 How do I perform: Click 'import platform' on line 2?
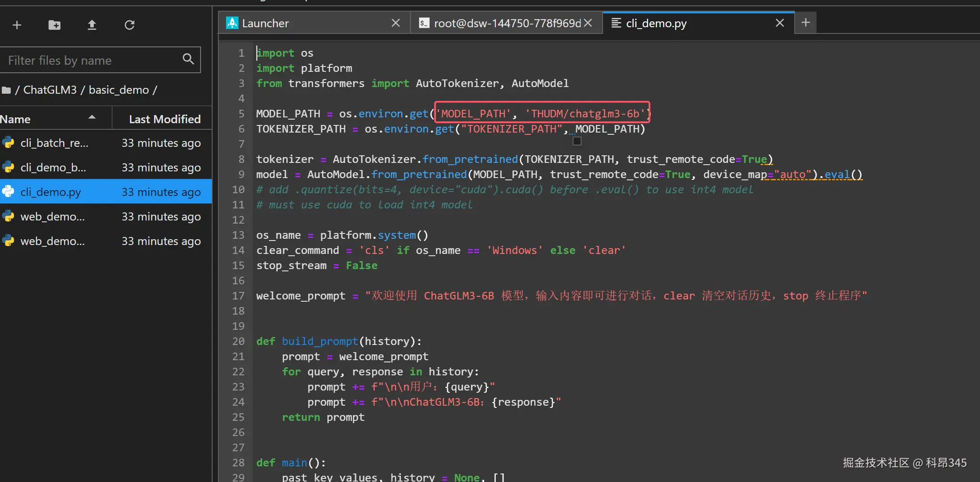pyautogui.click(x=304, y=68)
